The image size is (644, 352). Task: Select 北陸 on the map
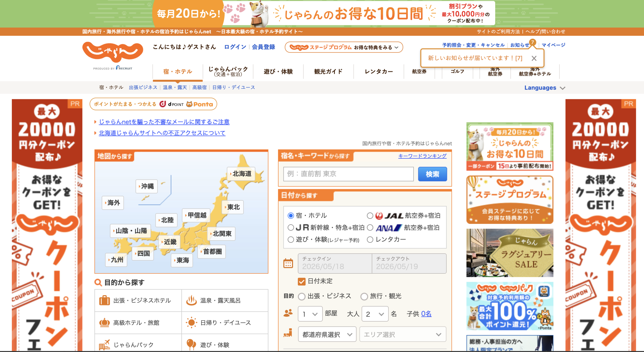167,220
